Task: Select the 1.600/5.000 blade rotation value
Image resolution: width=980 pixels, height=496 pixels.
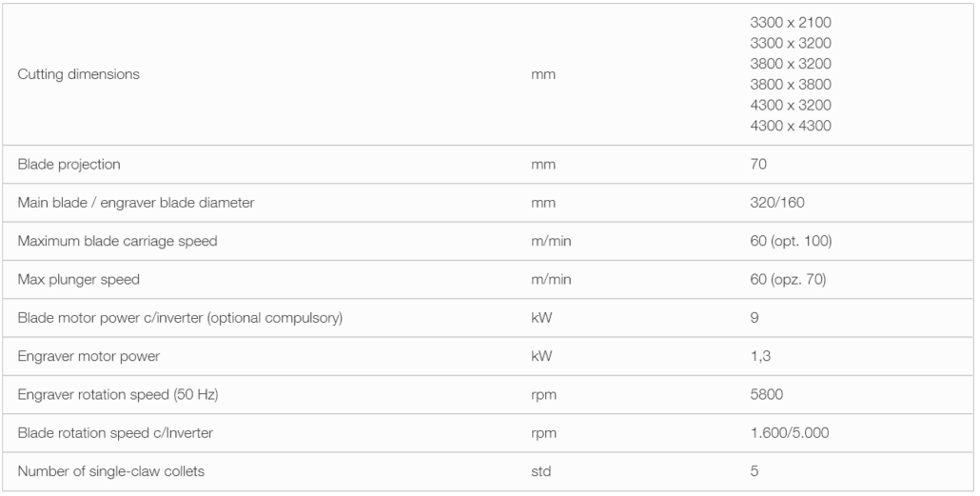Action: tap(790, 433)
